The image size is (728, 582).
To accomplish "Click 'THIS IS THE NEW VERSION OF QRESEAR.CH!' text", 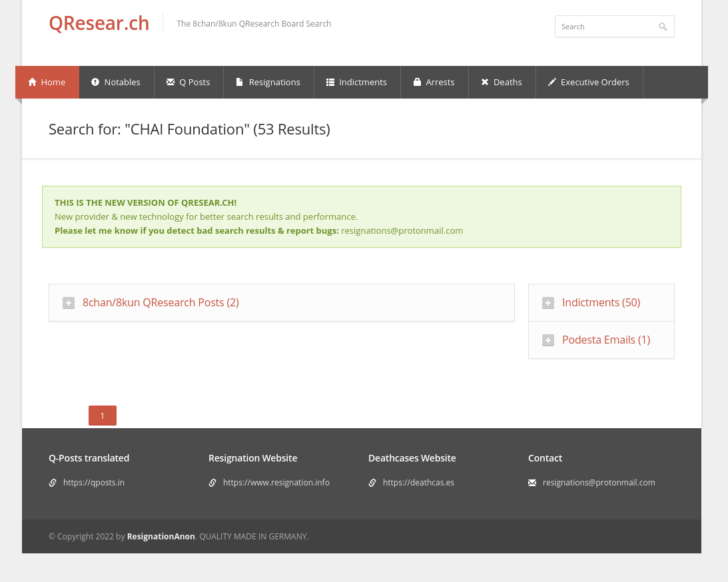I will pyautogui.click(x=146, y=203).
